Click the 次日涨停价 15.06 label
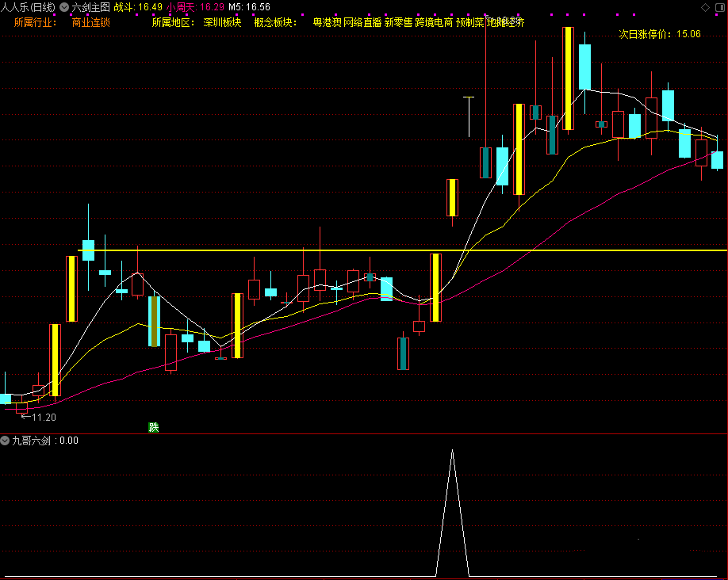This screenshot has height=580, width=728. [660, 35]
